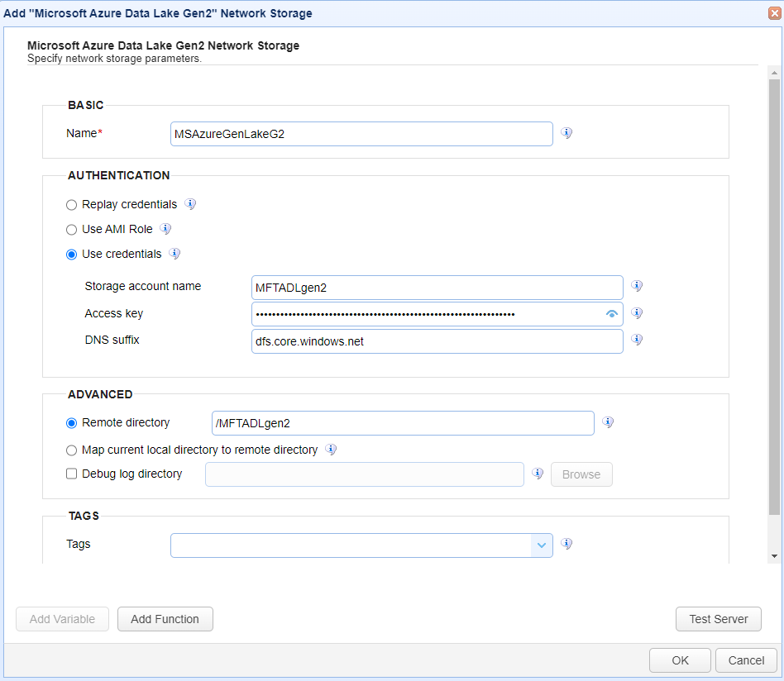Click the info icon for Access key
The width and height of the screenshot is (784, 681).
coord(637,313)
